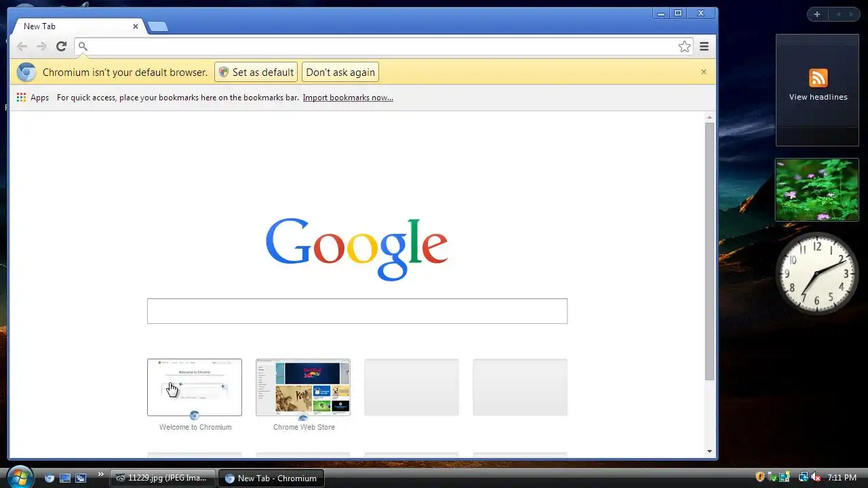Launch Chromium from quick launch
This screenshot has width=868, height=488.
pyautogui.click(x=49, y=478)
